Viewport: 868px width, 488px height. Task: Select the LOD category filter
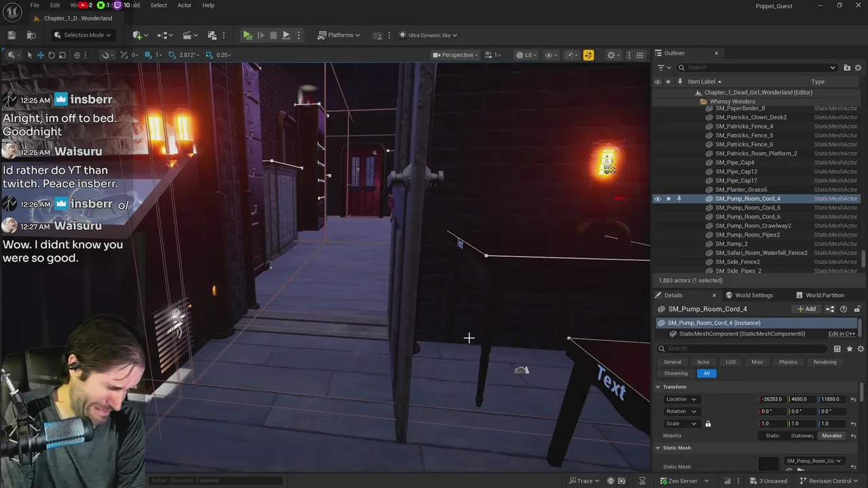coord(730,362)
